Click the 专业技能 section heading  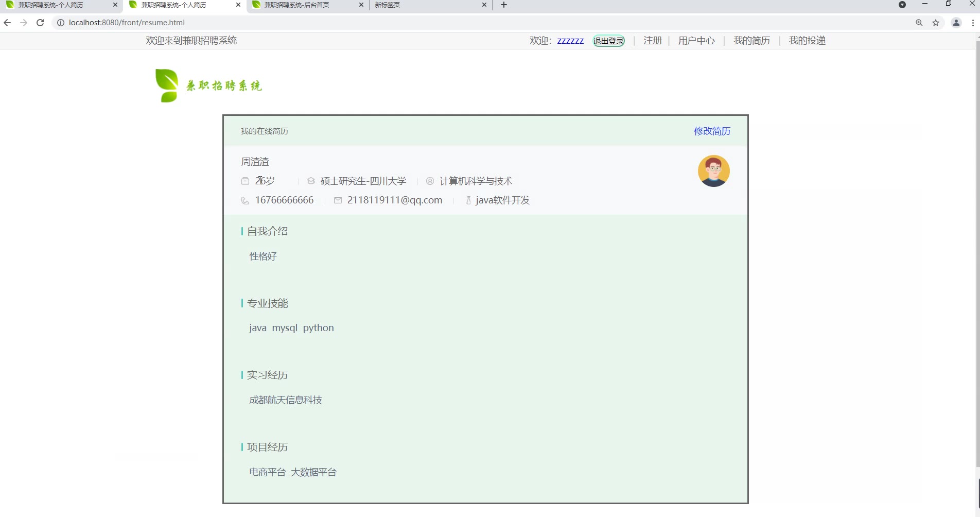268,303
